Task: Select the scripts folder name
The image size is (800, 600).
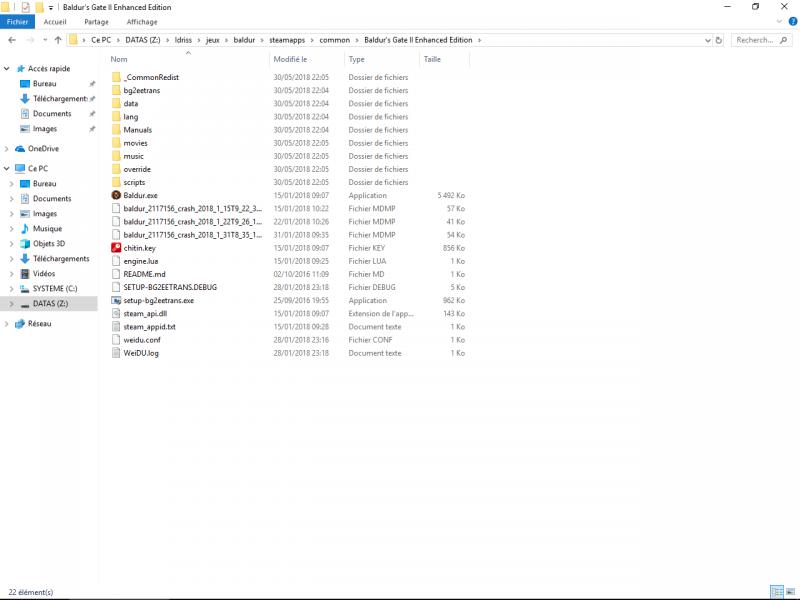Action: [134, 182]
